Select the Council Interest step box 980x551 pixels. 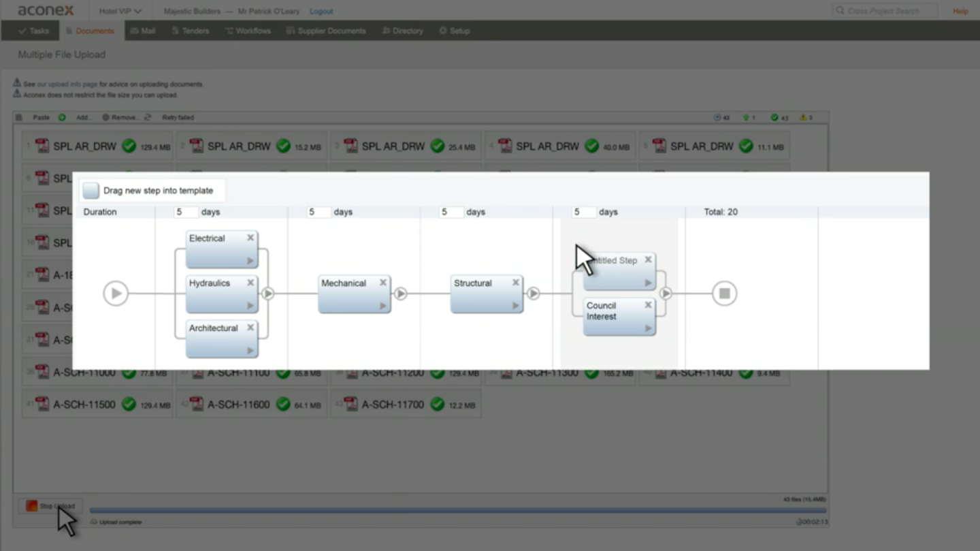pos(619,317)
